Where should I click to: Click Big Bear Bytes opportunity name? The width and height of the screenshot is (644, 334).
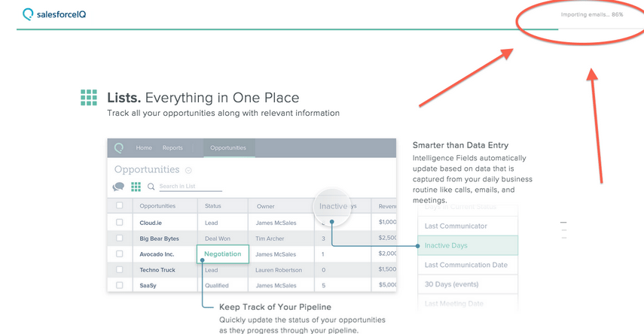[x=159, y=238]
